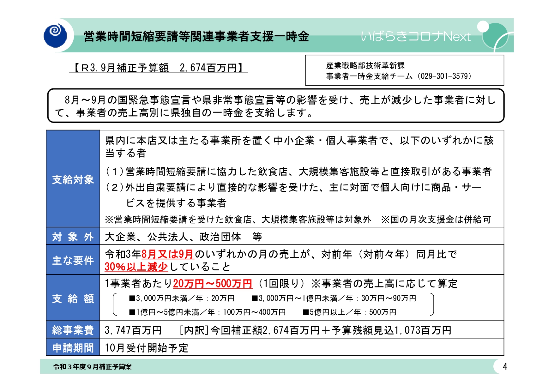This screenshot has width=554, height=392.
Task: Click the note ※営業時間短縮要請を受けた飲食店 対象外
Action: [x=238, y=220]
